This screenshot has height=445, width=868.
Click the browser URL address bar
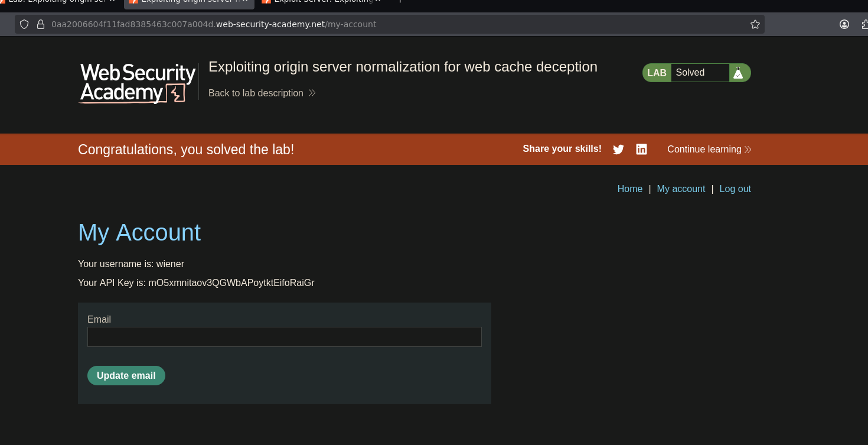tap(390, 24)
